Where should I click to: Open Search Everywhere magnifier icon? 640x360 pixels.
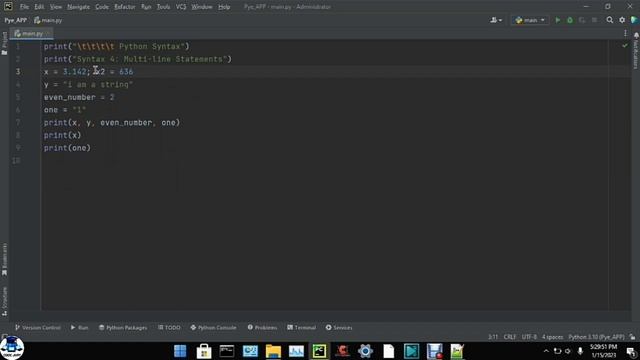tap(609, 20)
